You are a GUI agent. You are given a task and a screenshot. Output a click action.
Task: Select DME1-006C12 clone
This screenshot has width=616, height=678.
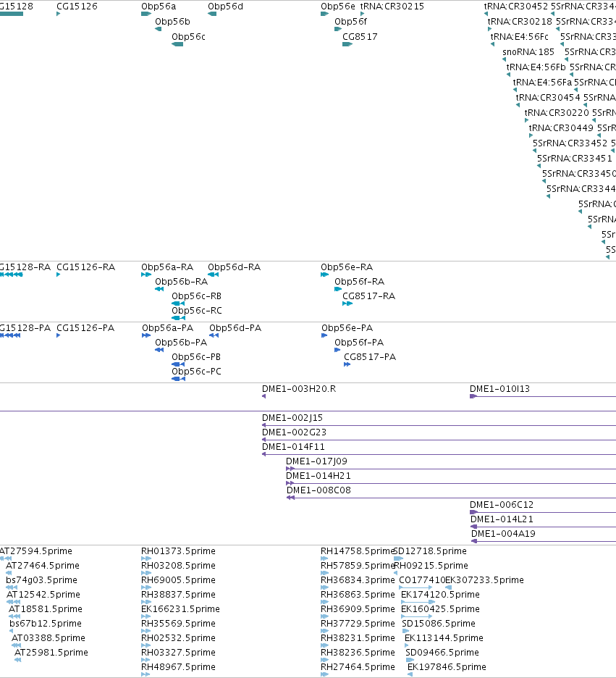pos(543,512)
